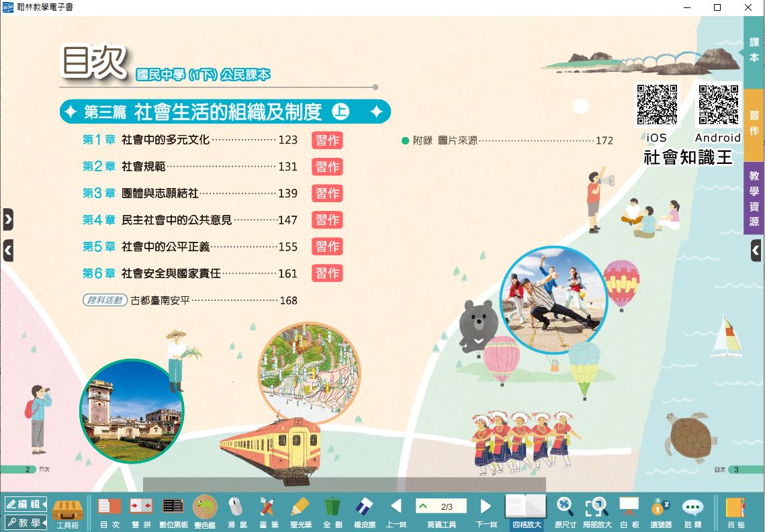The width and height of the screenshot is (765, 532).
Task: Click 習作 button for chapter 1
Action: (327, 140)
